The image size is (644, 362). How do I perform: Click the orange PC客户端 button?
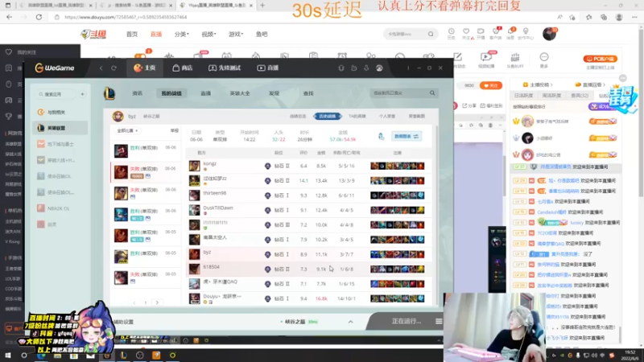600,59
